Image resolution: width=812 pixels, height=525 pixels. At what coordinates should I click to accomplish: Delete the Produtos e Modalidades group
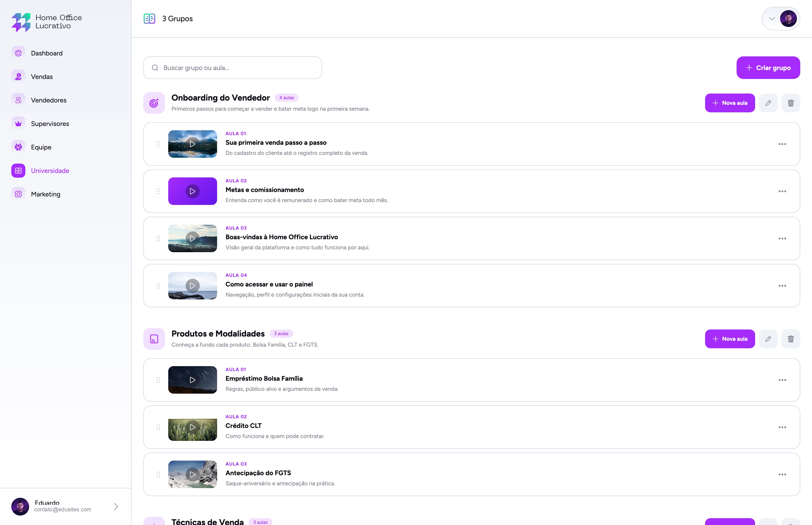point(791,339)
